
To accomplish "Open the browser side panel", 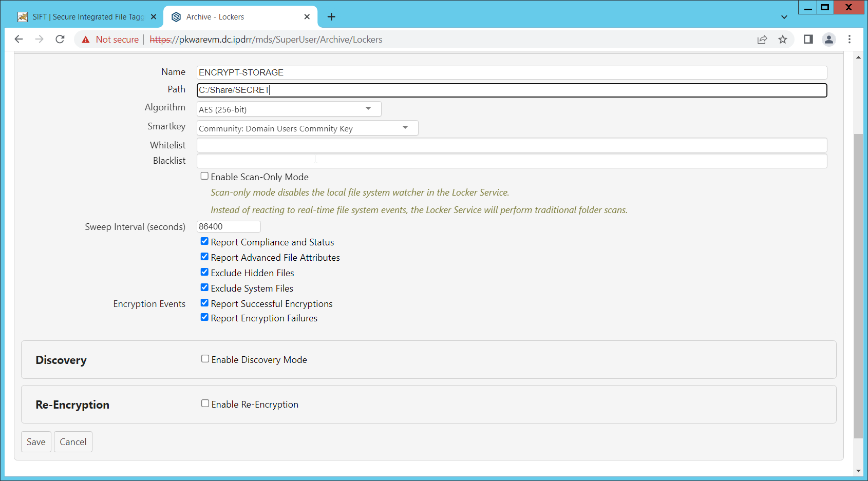I will 808,40.
